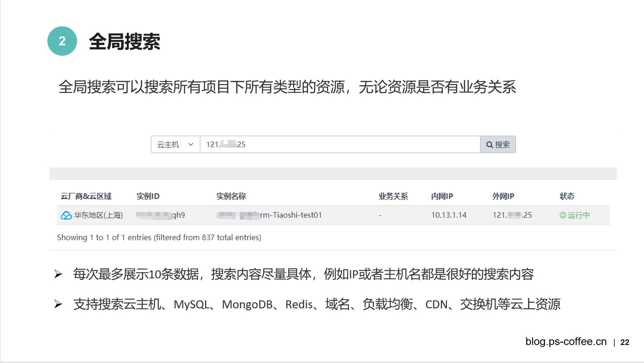Click the teal circle numbered 2
644x363 pixels.
pyautogui.click(x=62, y=41)
